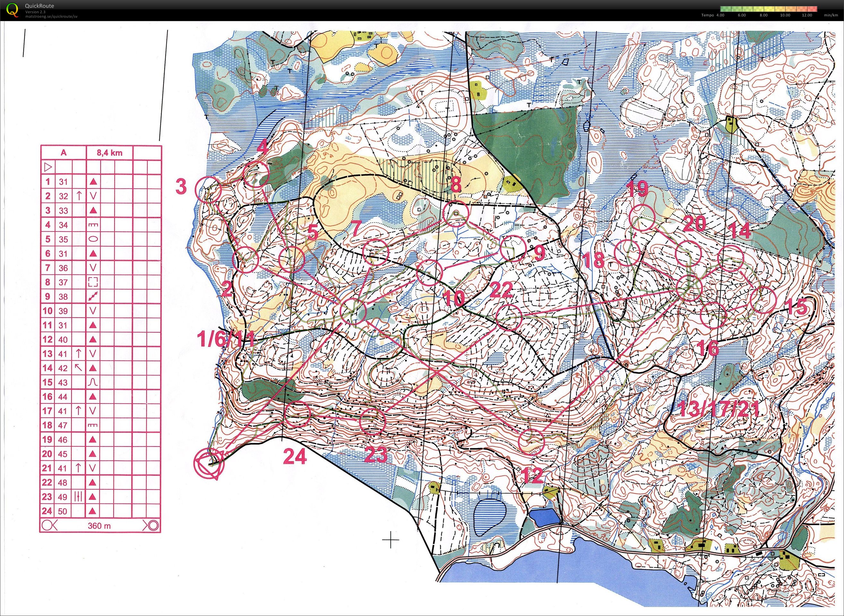Select control circle 24 on map

point(297,414)
